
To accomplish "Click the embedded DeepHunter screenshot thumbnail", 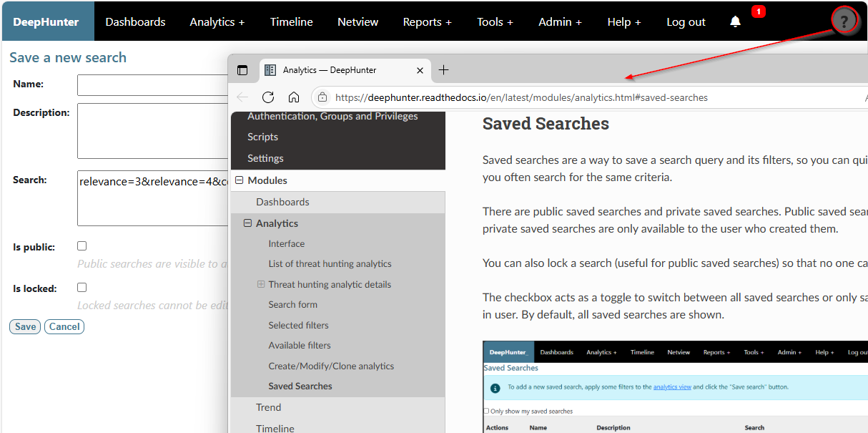I will coord(675,386).
